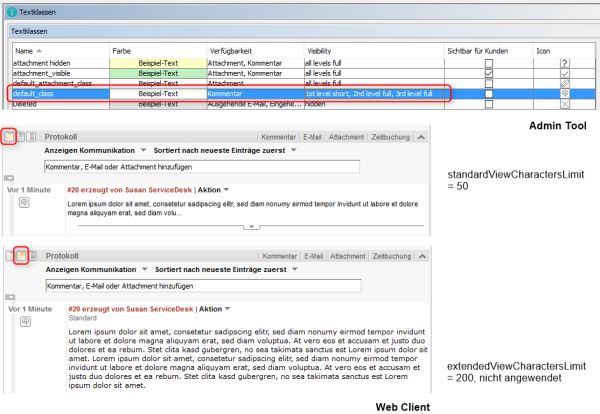
Task: Click the Name column header to sort
Action: coord(28,48)
